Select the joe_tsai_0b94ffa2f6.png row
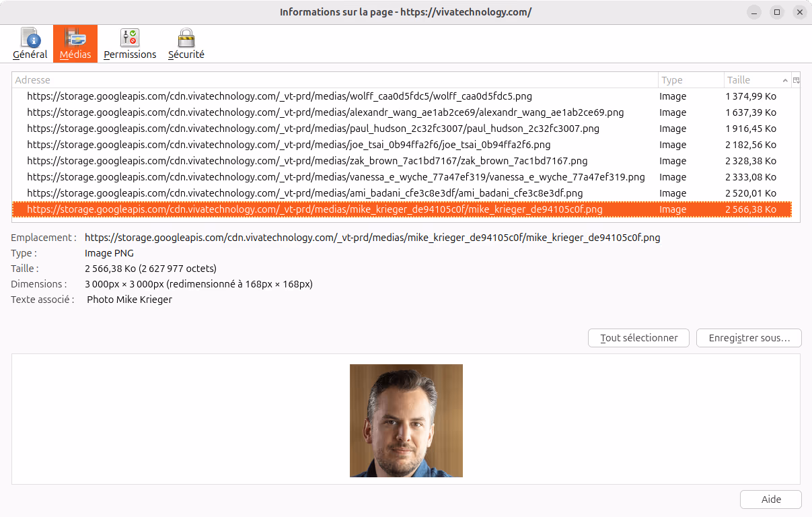This screenshot has width=812, height=517. click(402, 145)
